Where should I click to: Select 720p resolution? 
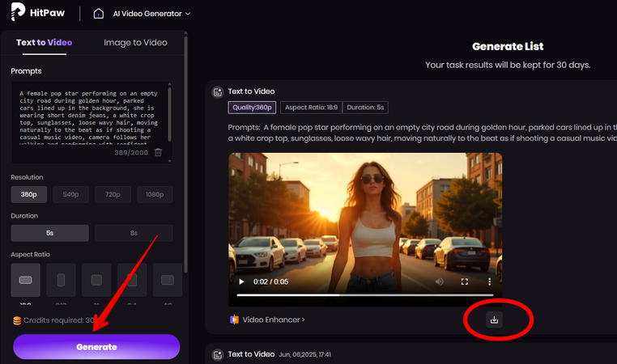click(x=113, y=195)
